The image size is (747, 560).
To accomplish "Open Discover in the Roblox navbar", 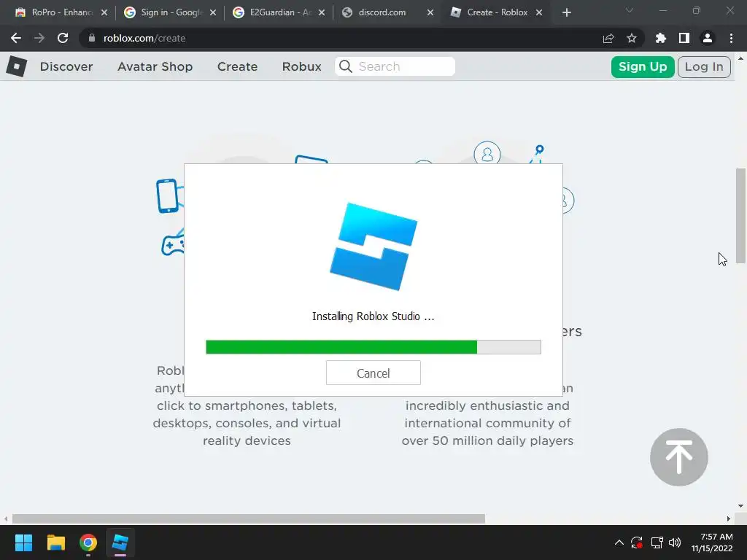I will coord(66,66).
